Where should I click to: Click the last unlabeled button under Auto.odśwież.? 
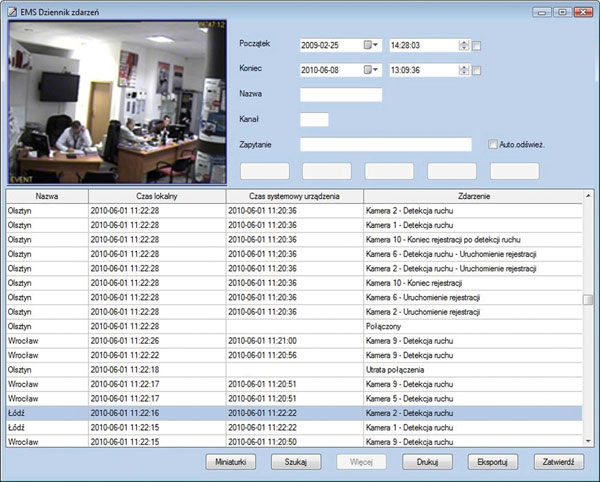click(x=515, y=171)
